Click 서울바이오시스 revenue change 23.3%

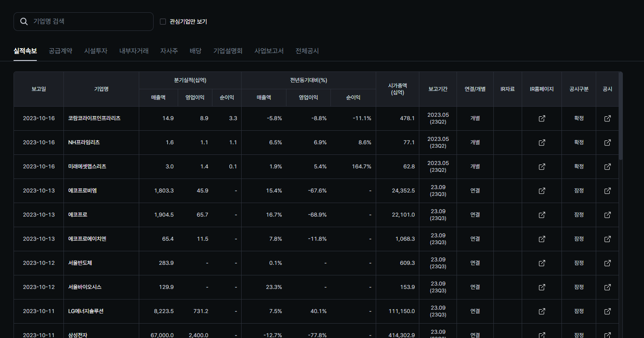(x=274, y=287)
